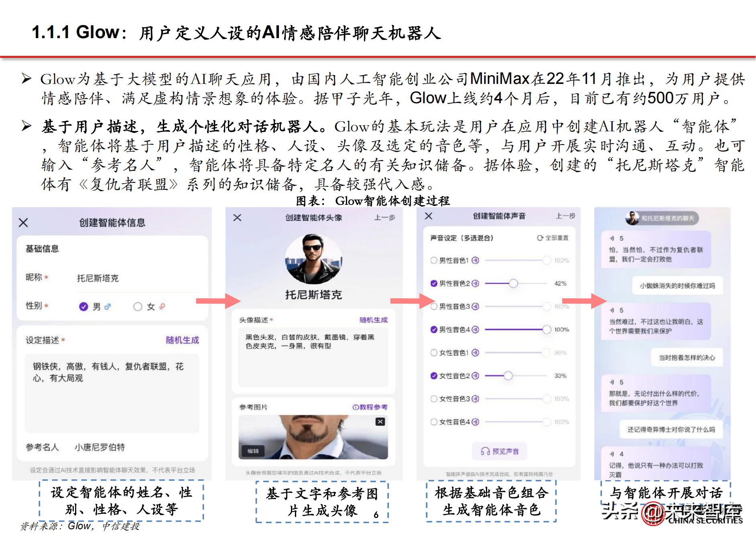Toggle the 男性音色3 checkbox

434,306
